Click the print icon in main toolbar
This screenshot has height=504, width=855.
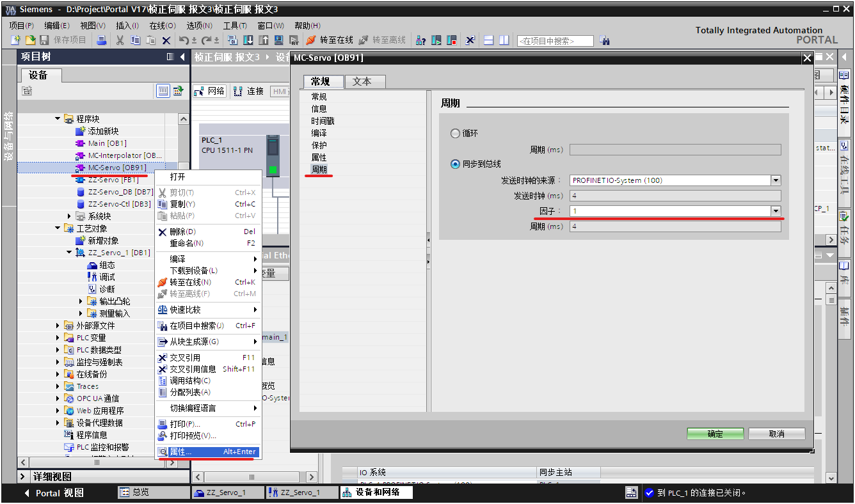[x=102, y=40]
